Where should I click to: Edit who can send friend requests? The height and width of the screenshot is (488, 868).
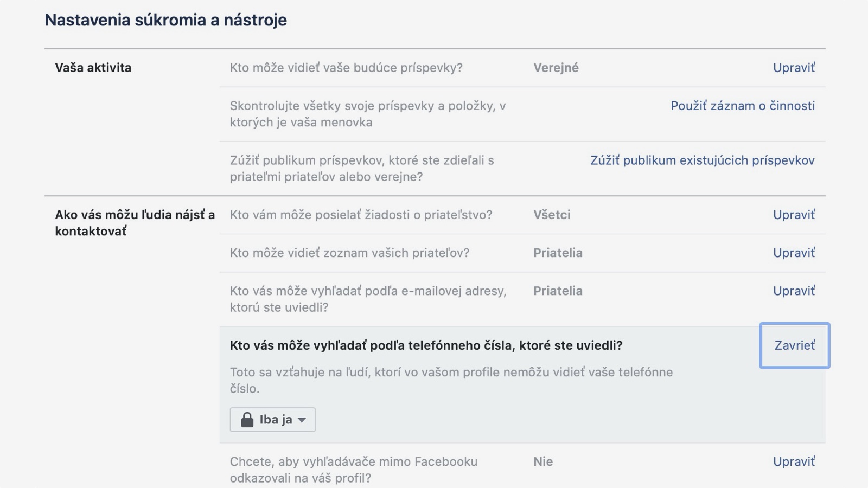[794, 215]
